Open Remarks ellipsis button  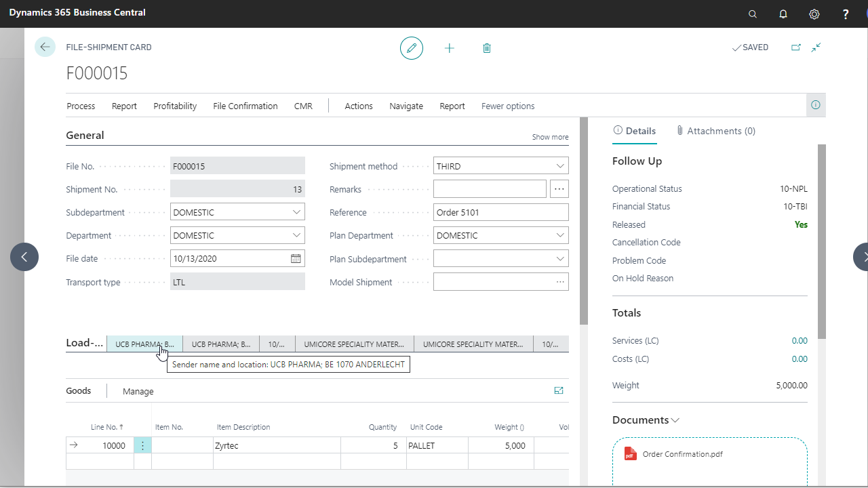559,189
